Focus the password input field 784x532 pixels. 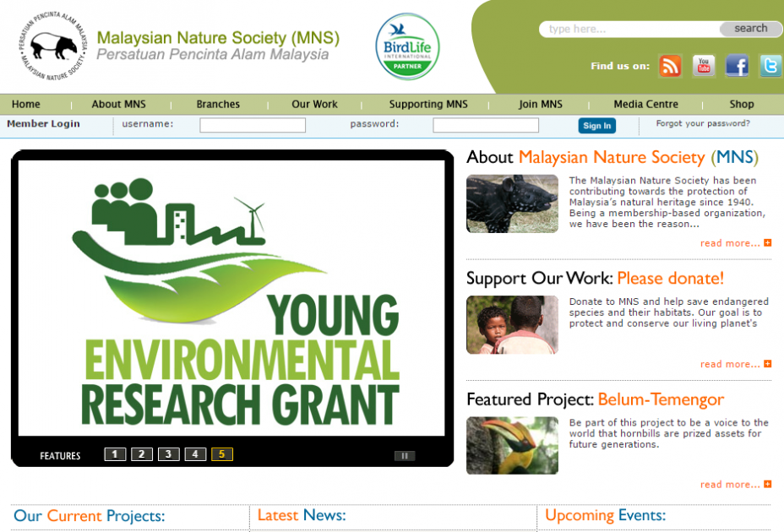point(486,125)
